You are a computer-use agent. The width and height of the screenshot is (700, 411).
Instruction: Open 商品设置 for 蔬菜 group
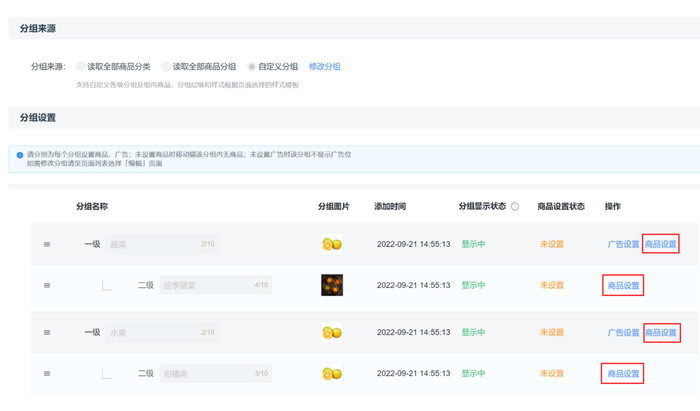661,244
